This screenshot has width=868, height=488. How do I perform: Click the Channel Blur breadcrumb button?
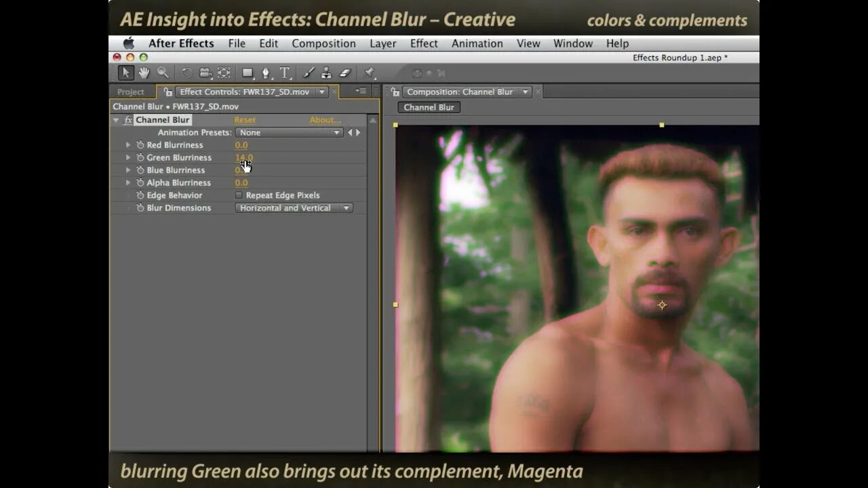[x=429, y=107]
